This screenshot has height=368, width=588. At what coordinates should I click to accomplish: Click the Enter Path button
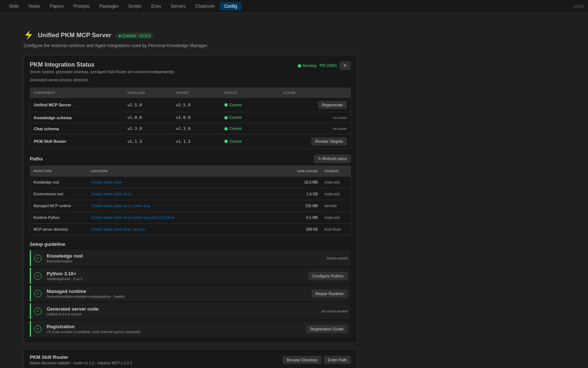tap(337, 360)
